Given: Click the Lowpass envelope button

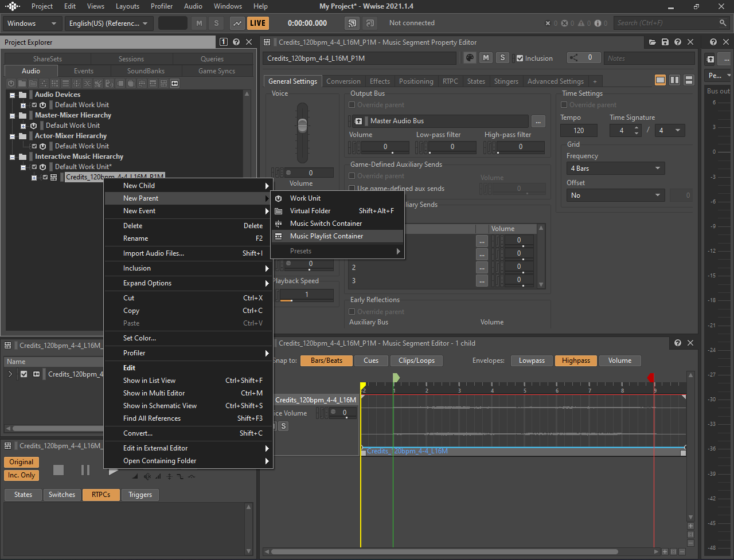Looking at the screenshot, I should (x=532, y=361).
